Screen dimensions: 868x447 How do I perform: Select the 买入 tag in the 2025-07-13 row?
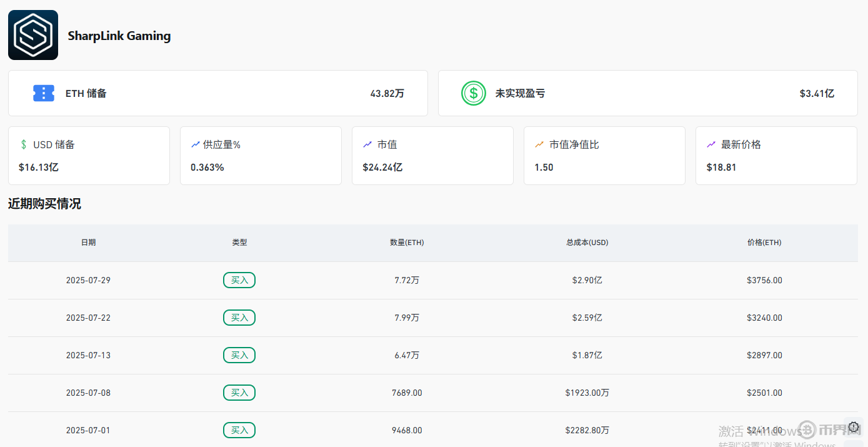click(x=239, y=355)
